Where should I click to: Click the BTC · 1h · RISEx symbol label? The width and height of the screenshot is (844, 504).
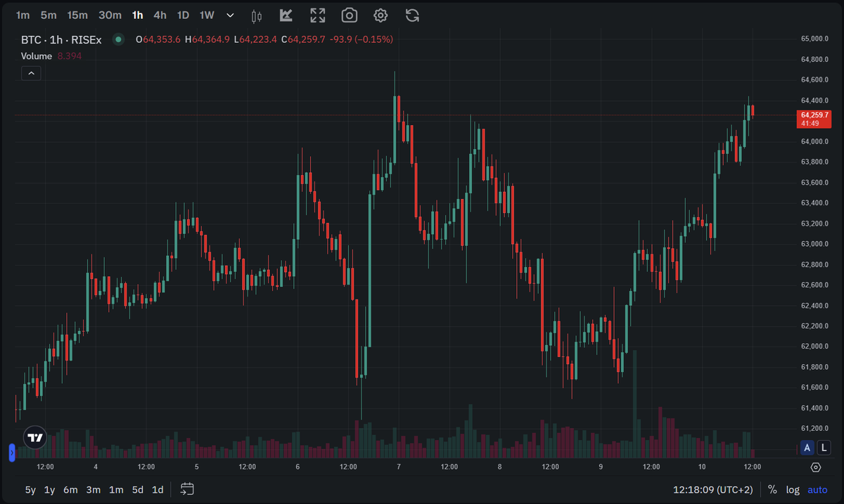click(61, 39)
